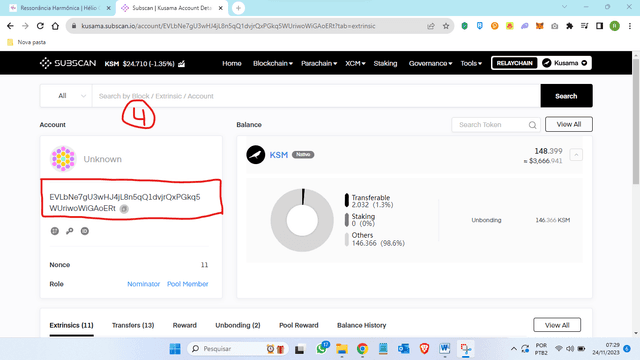
Task: Focus the Search by Block input field
Action: point(316,96)
